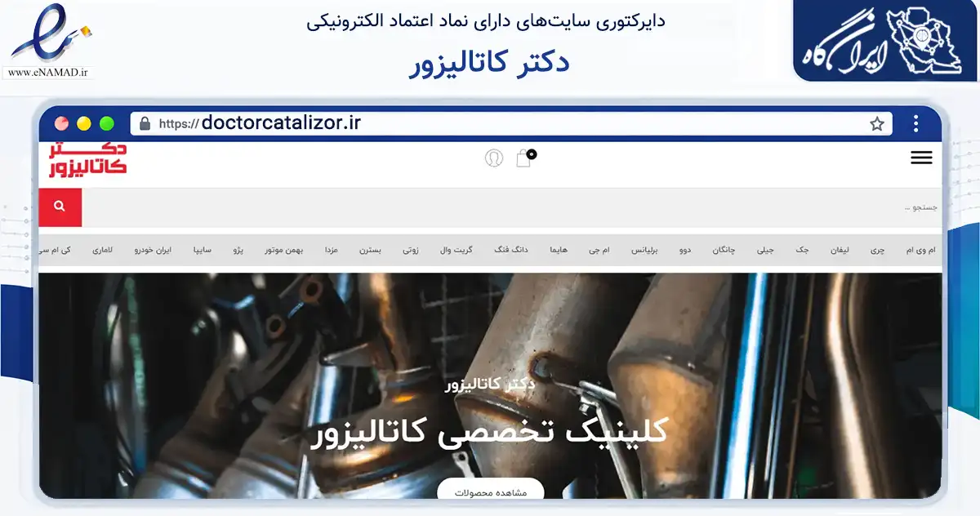Open the مزدا category

point(332,250)
